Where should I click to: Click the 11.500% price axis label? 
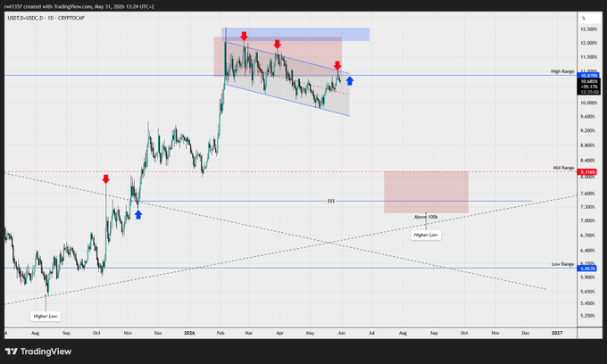tap(588, 57)
